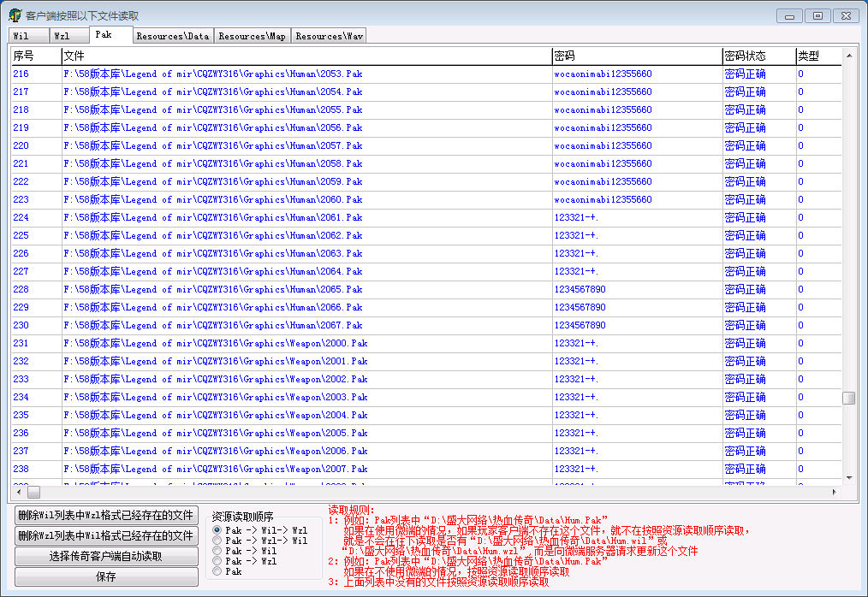Select the file path ending Weapon\2006.Pak
Screen dimensions: 868x597
216,451
